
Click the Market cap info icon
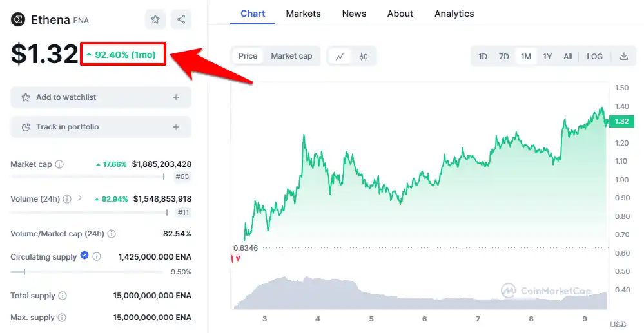[x=59, y=164]
